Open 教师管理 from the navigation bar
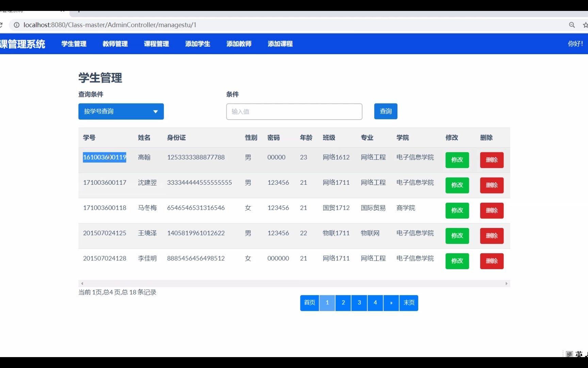 click(x=115, y=44)
